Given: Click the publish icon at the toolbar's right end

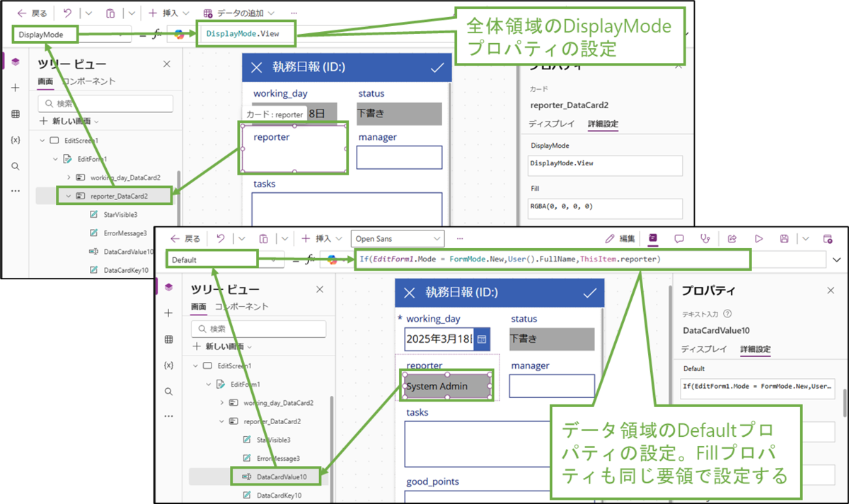Looking at the screenshot, I should (828, 239).
